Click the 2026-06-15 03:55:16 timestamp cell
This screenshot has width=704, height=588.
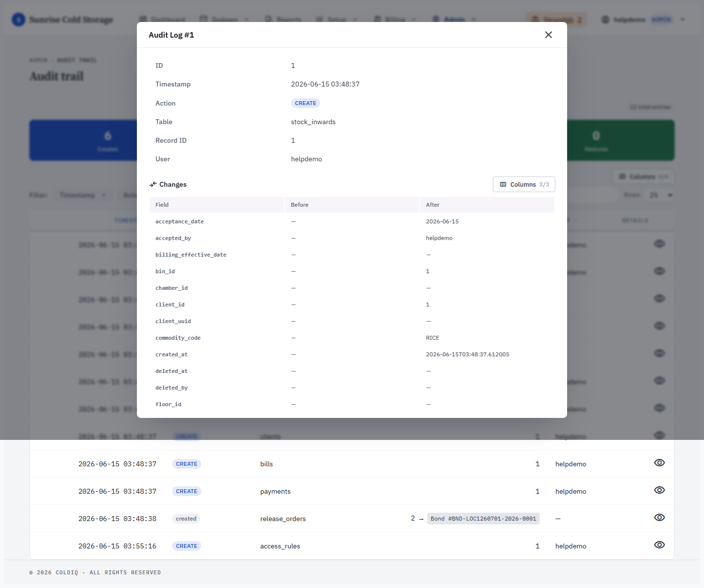(x=117, y=546)
